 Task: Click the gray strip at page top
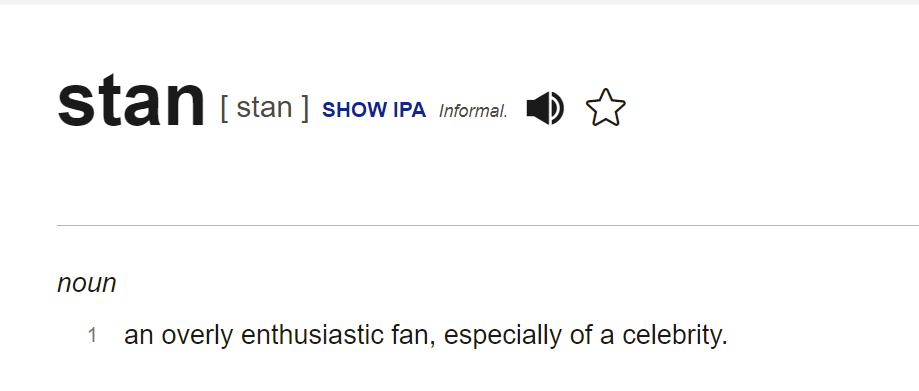pos(460,2)
